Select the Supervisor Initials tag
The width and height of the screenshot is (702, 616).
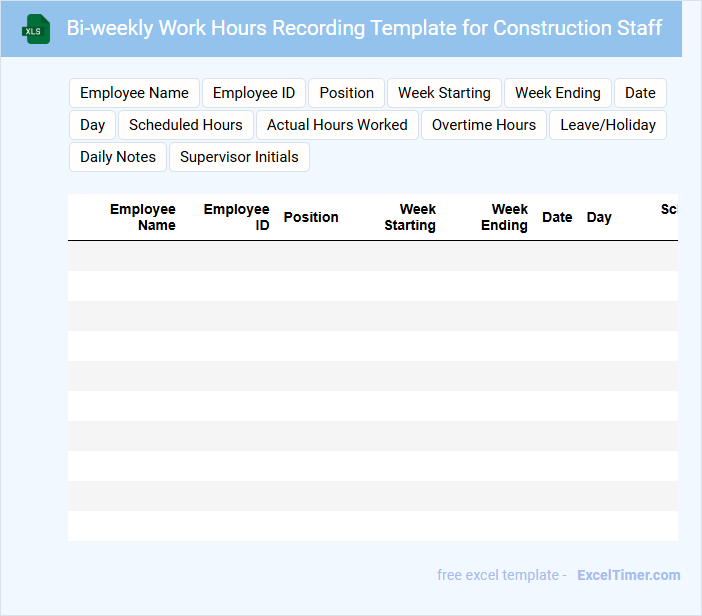pos(239,157)
